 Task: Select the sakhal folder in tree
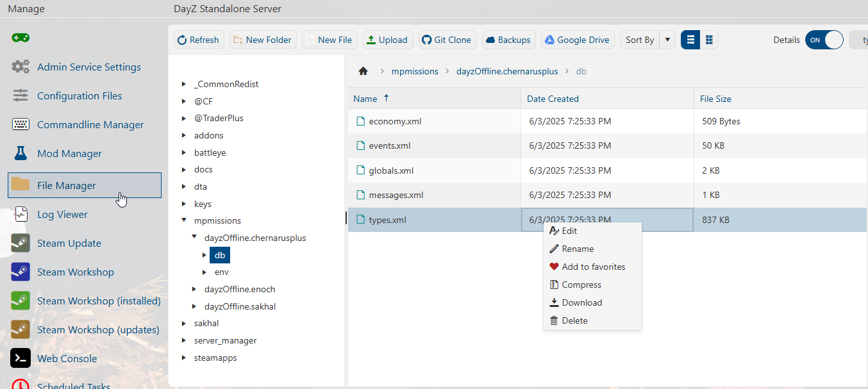[x=206, y=323]
